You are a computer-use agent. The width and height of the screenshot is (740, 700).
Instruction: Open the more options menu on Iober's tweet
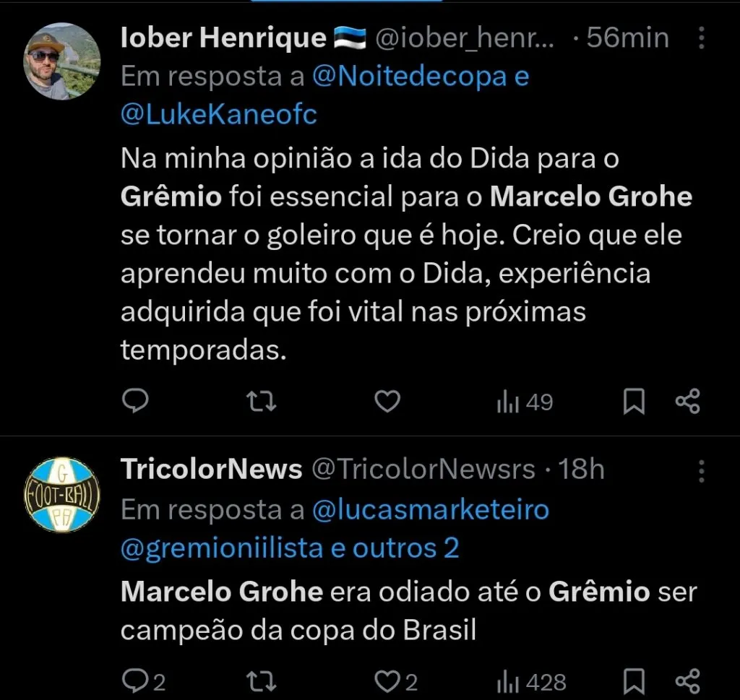701,38
